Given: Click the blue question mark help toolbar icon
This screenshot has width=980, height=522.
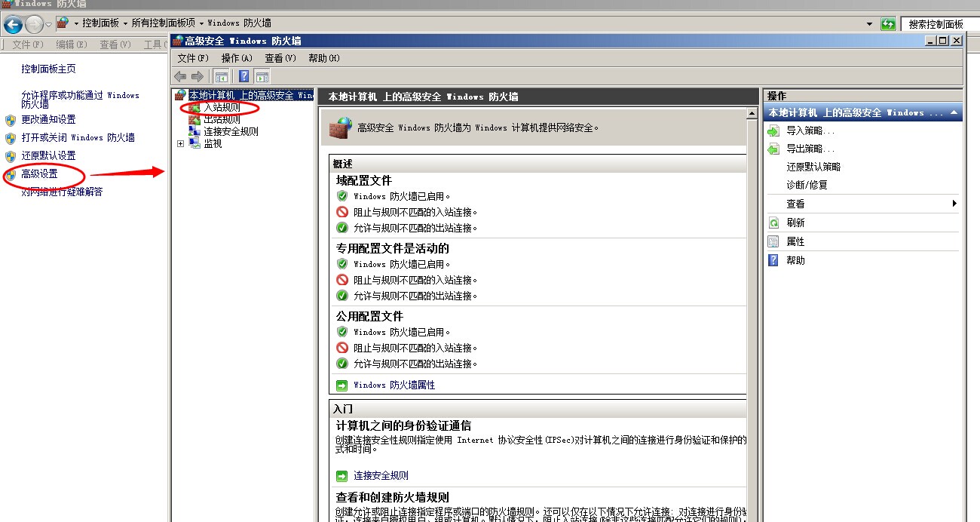Looking at the screenshot, I should (x=244, y=76).
